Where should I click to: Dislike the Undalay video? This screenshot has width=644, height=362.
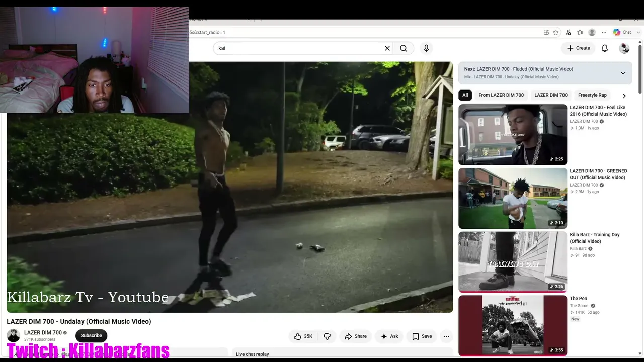327,336
